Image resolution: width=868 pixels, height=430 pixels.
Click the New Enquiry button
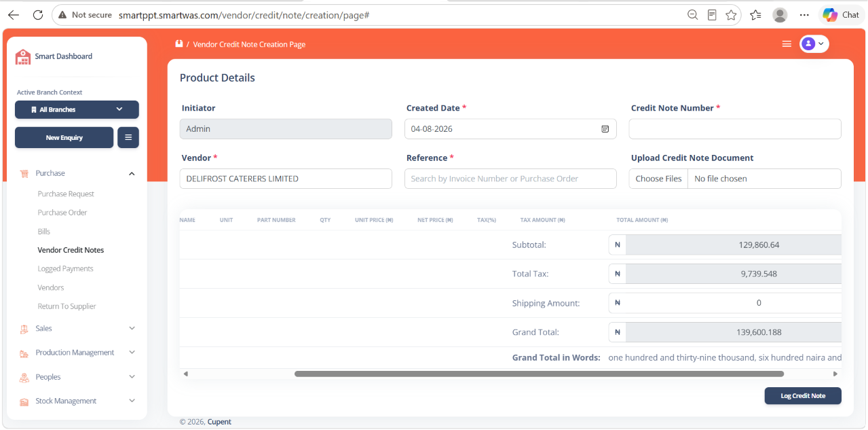click(x=64, y=137)
